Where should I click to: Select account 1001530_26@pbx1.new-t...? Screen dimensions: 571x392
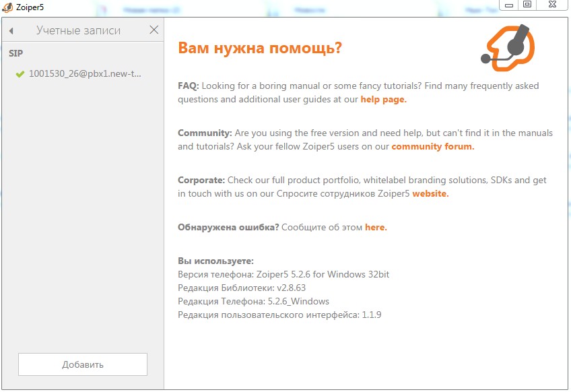[85, 74]
